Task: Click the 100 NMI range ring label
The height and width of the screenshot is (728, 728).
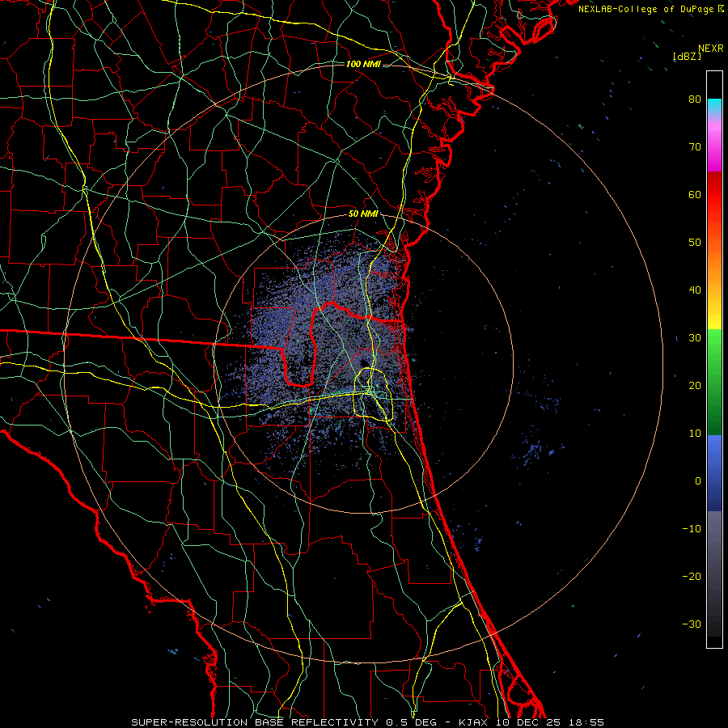Action: 363,64
